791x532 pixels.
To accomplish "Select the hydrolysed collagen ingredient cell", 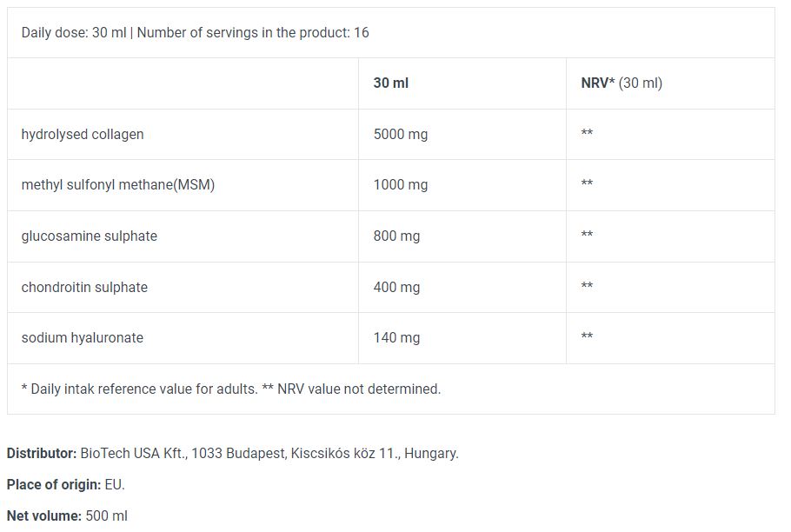I will point(83,135).
